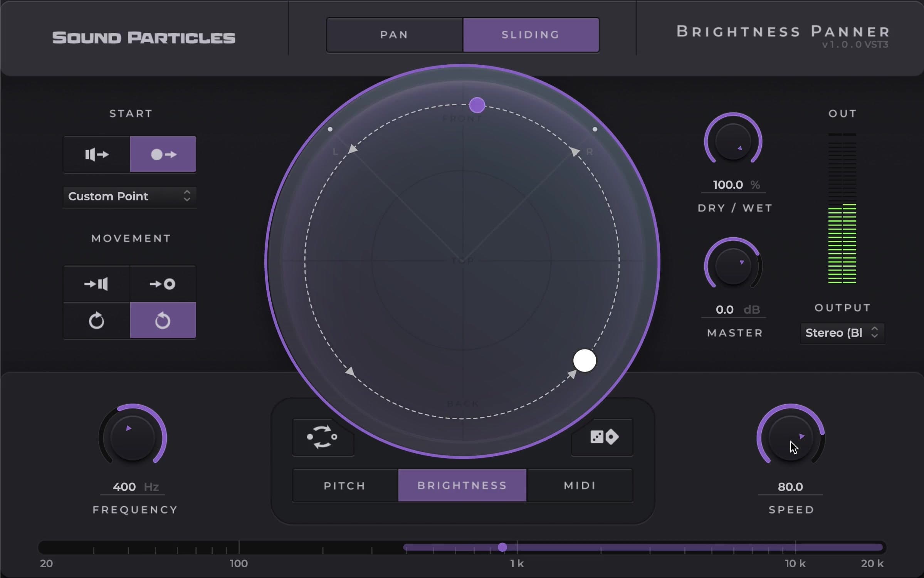This screenshot has height=578, width=924.
Task: Select the MIDI tab
Action: (x=580, y=486)
